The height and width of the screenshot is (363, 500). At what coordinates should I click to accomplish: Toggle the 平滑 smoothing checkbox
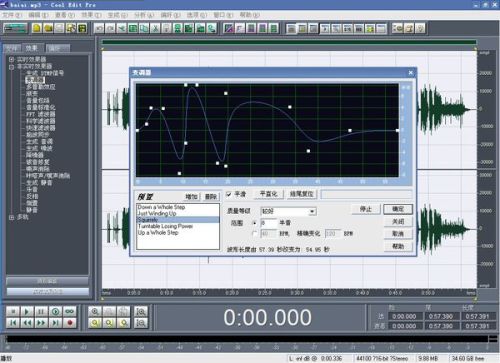(x=229, y=194)
